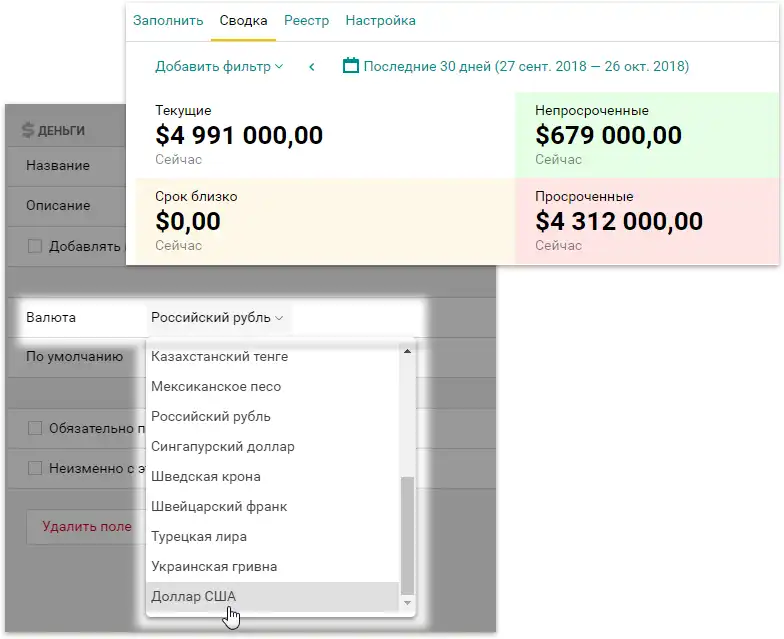Expand the Добавить фильтр dropdown

pyautogui.click(x=219, y=66)
